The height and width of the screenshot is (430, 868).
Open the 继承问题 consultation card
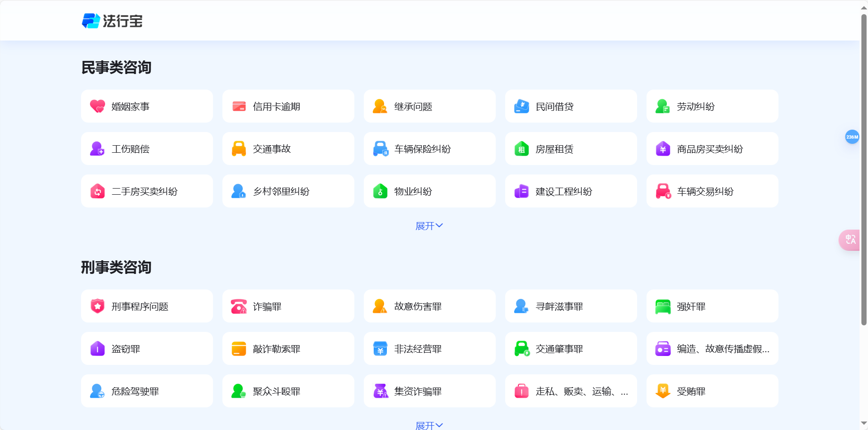click(x=429, y=106)
